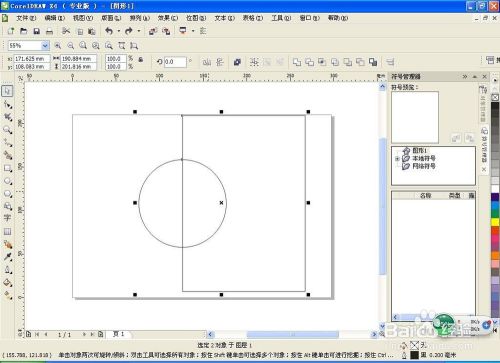Select the Shape tool in the toolbox
The height and width of the screenshot is (363, 500).
(x=7, y=104)
